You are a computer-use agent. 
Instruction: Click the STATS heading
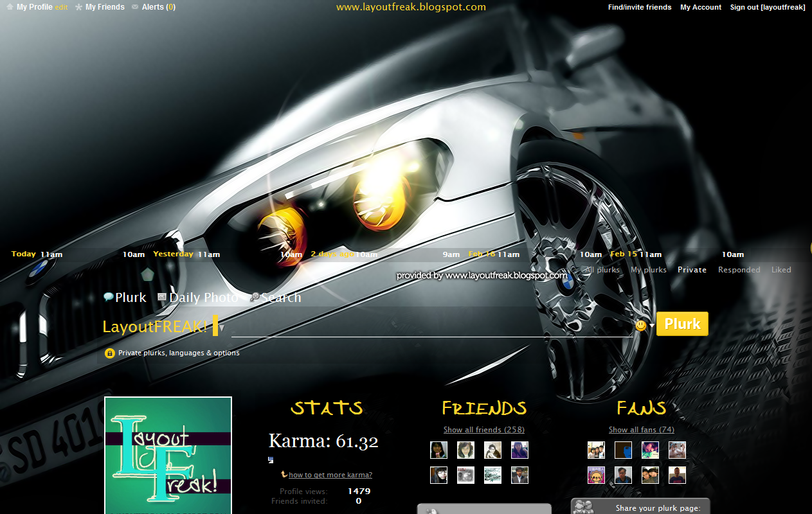click(x=327, y=407)
